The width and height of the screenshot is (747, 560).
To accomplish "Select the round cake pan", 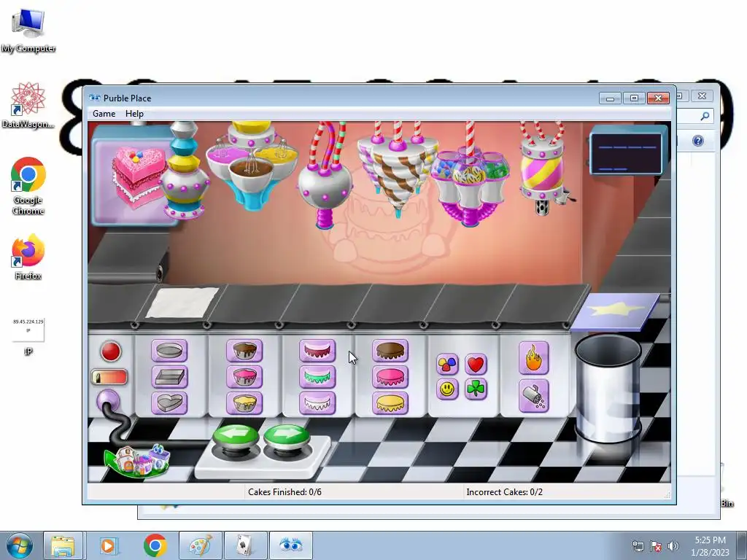I will coord(169,351).
